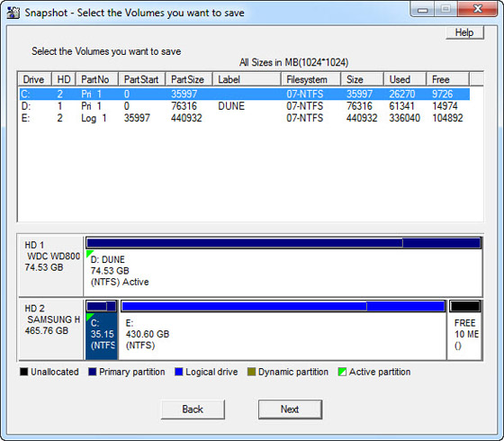Click the Help button
This screenshot has width=504, height=441.
pos(464,32)
